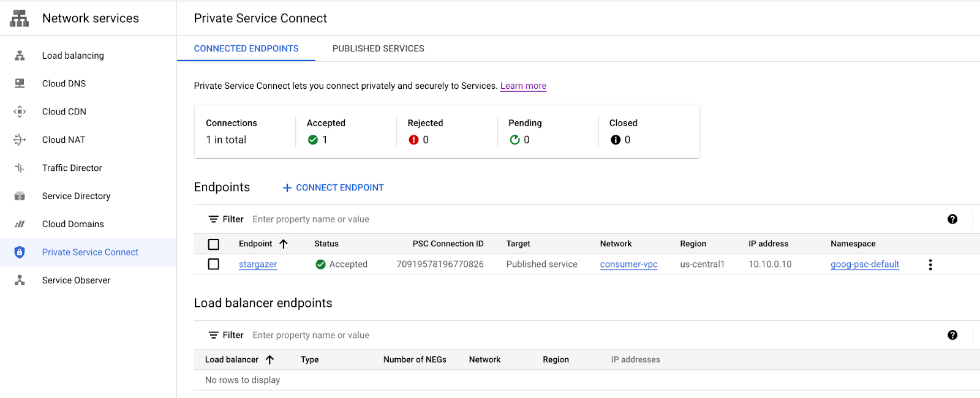Switch to the Published Services tab
Image resolution: width=980 pixels, height=398 pixels.
point(378,48)
